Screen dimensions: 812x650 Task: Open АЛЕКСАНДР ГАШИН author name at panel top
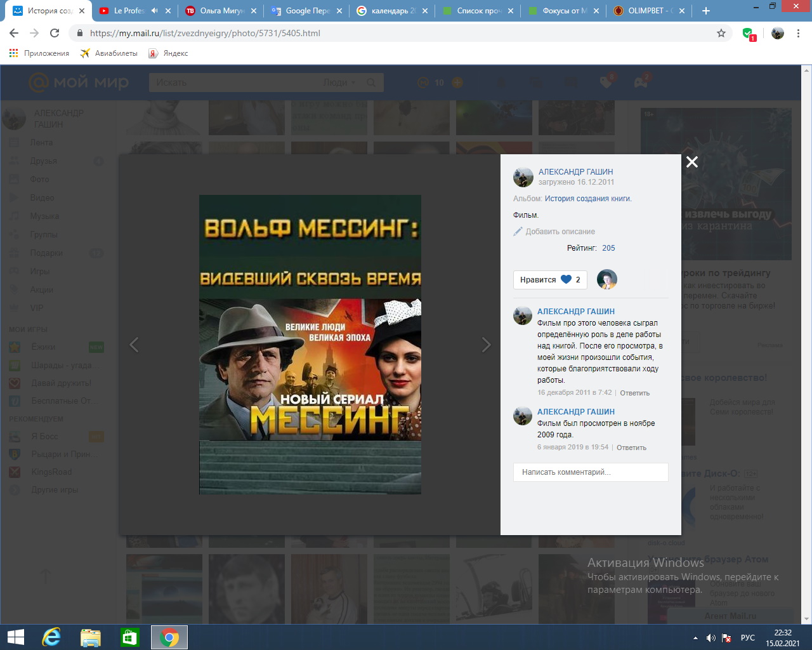(x=575, y=172)
